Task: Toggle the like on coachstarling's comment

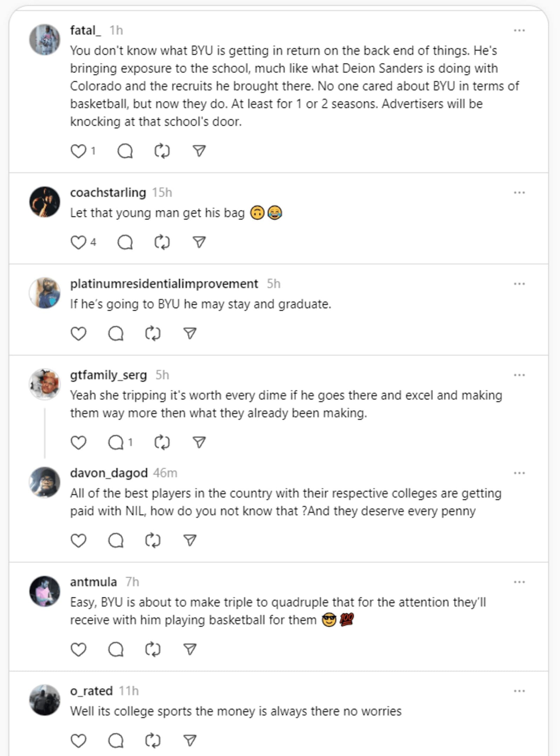Action: point(79,242)
